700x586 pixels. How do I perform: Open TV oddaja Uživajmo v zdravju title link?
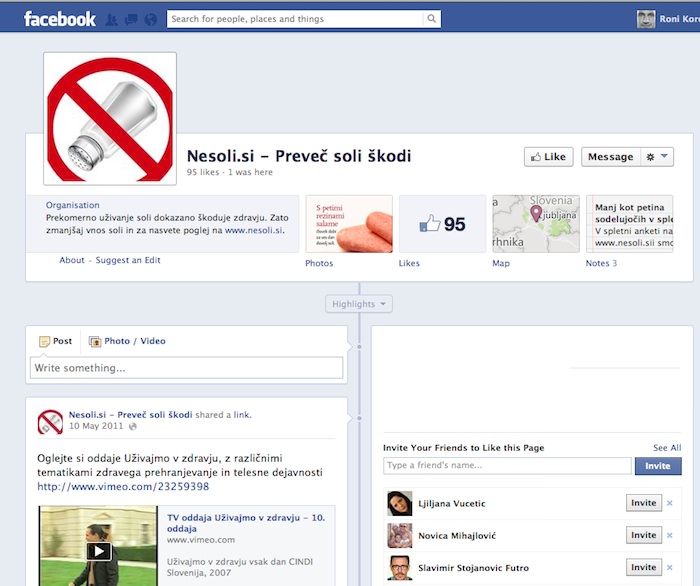coord(246,523)
